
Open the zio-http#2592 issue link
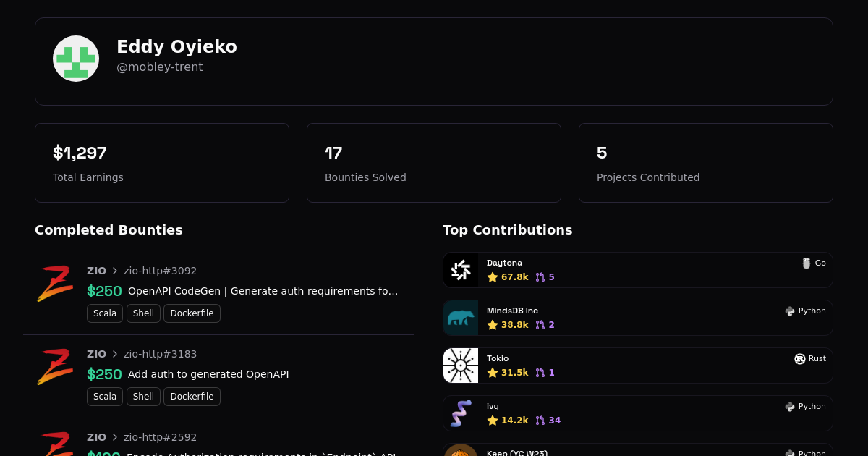(160, 437)
